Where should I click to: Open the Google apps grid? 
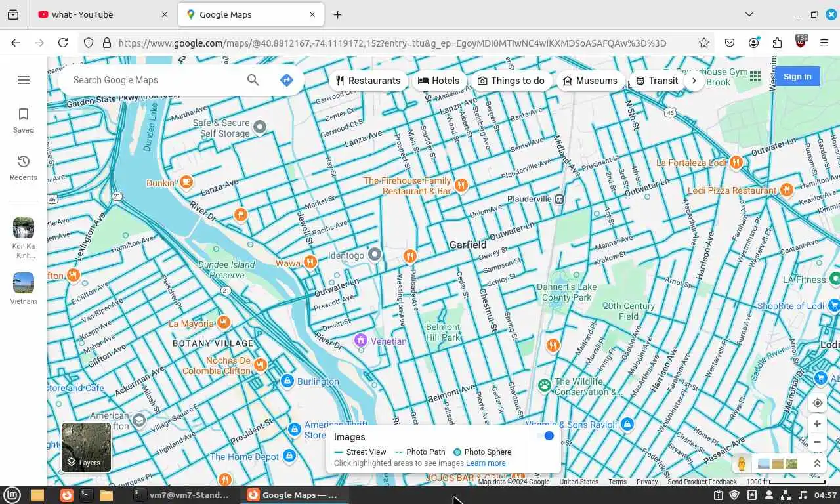(755, 77)
